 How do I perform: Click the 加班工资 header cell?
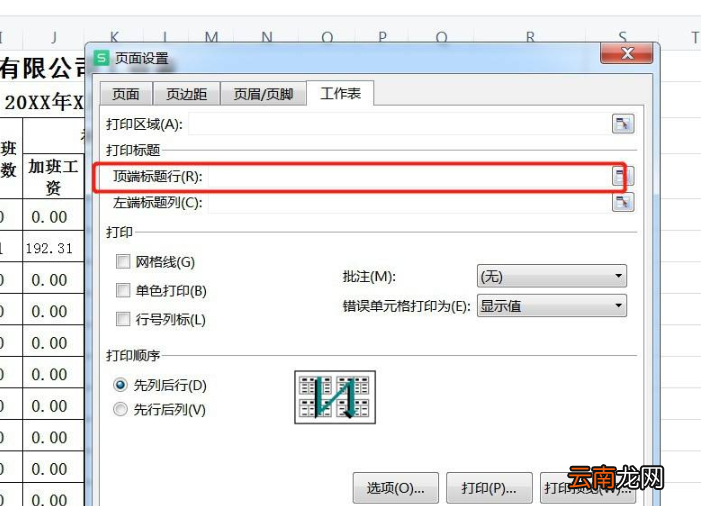[x=53, y=177]
